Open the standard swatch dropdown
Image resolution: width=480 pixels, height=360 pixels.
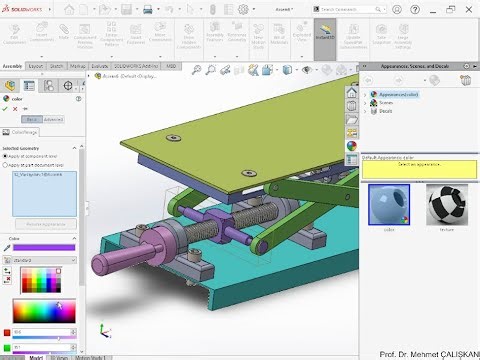[44, 260]
